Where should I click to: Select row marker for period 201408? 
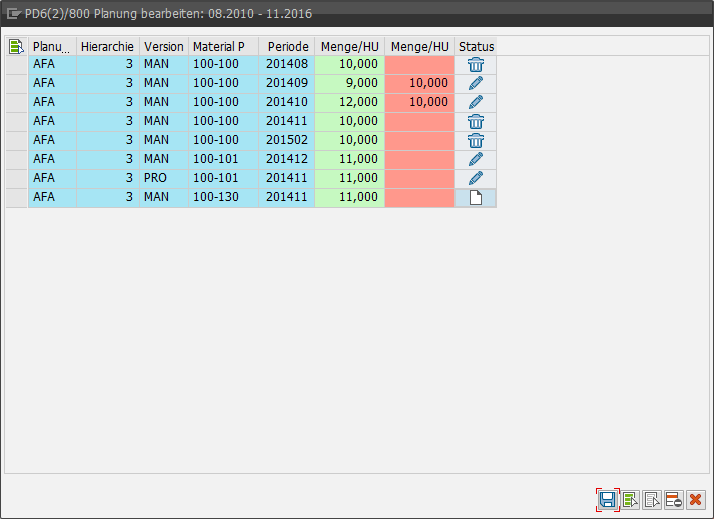16,64
